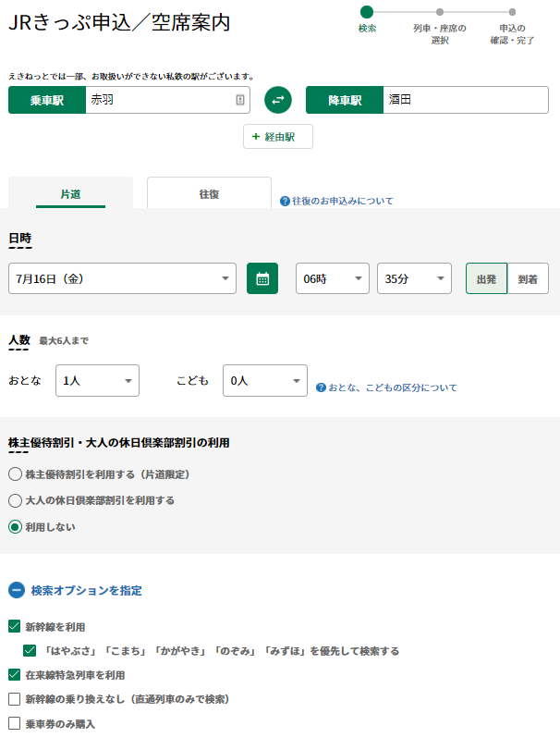The width and height of the screenshot is (560, 750).
Task: Open the calendar date picker icon
Action: point(262,278)
